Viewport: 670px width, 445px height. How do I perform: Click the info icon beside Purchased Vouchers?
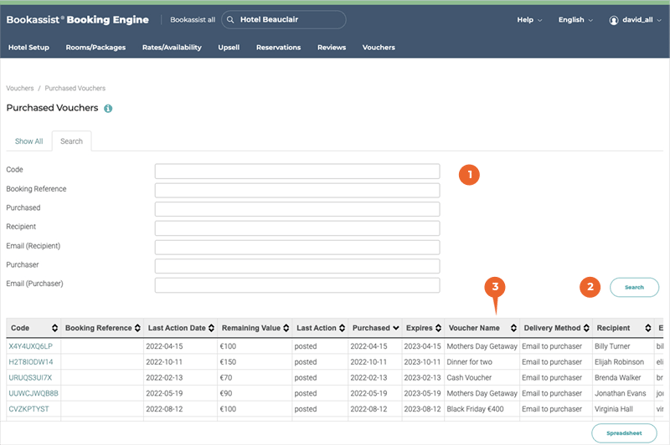click(x=108, y=108)
